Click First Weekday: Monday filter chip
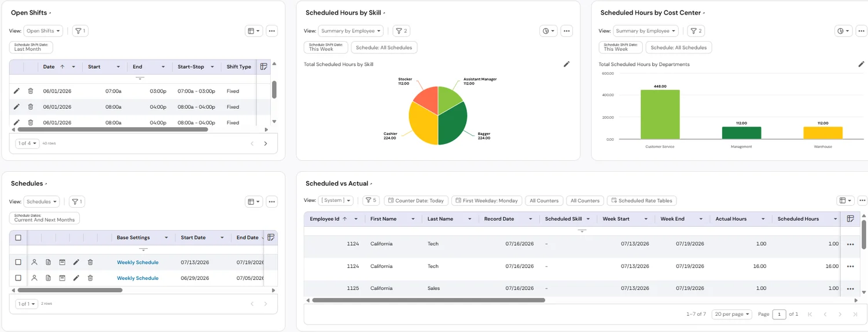868x332 pixels. click(x=487, y=201)
